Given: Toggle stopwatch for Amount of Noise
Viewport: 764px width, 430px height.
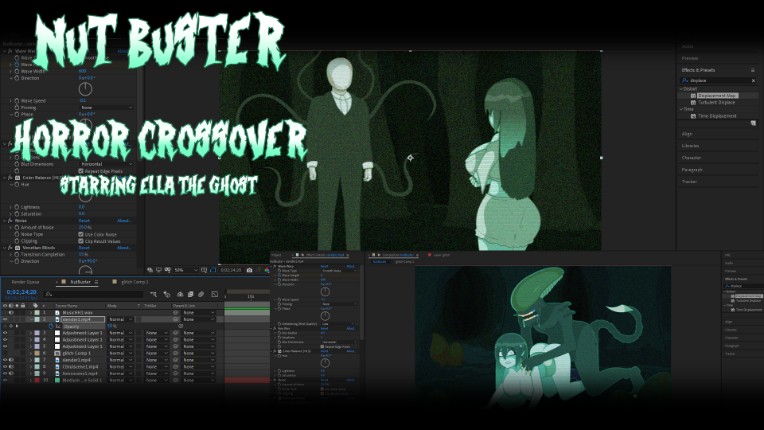Looking at the screenshot, I should click(17, 227).
